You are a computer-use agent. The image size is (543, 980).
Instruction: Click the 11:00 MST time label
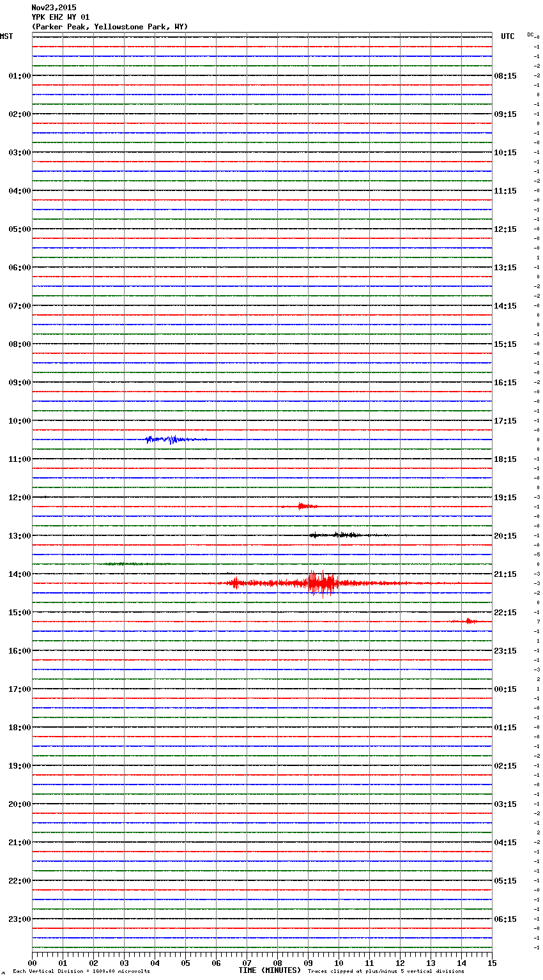[x=20, y=459]
